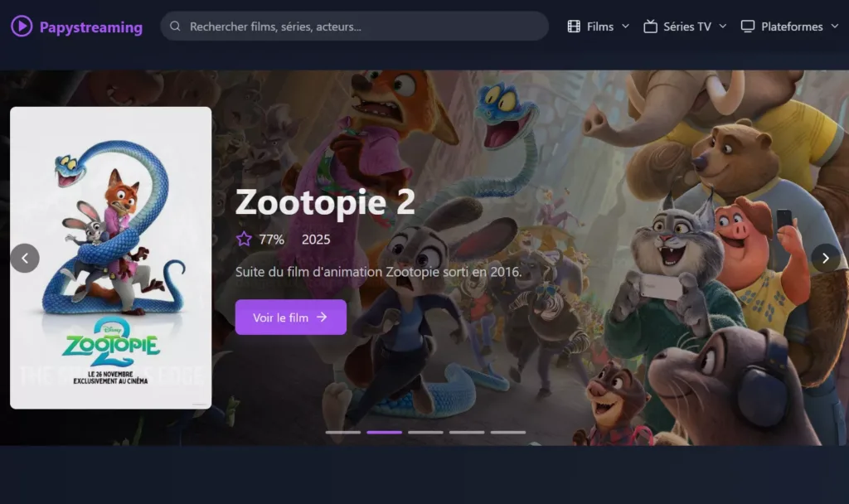
Task: Click the star icon next to 77%
Action: point(243,239)
